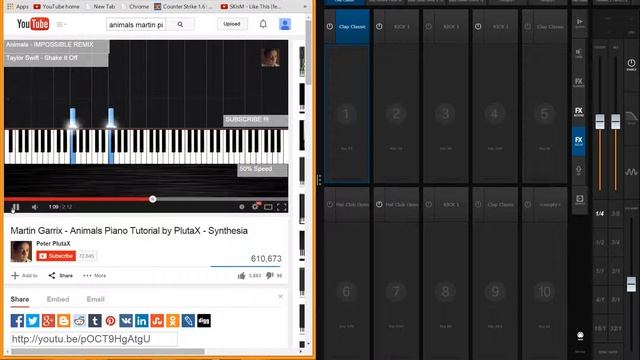
Task: Share the video on VK
Action: tap(126, 320)
